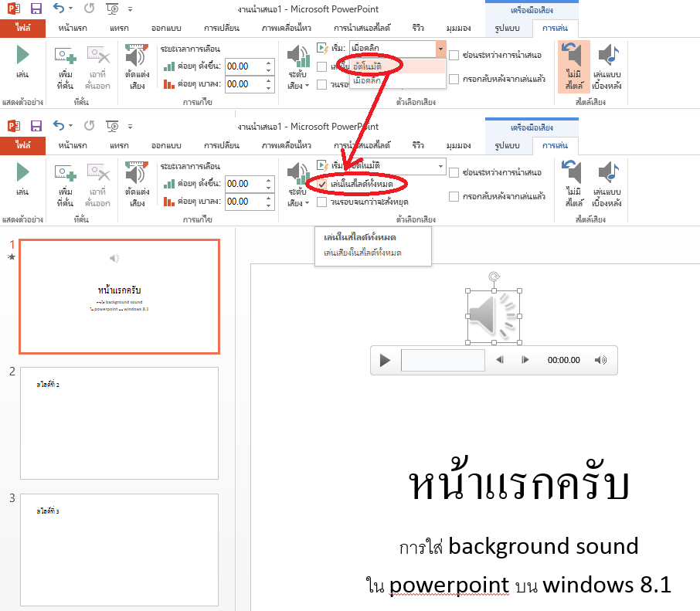Click the rotate handle above the audio icon

(x=494, y=277)
